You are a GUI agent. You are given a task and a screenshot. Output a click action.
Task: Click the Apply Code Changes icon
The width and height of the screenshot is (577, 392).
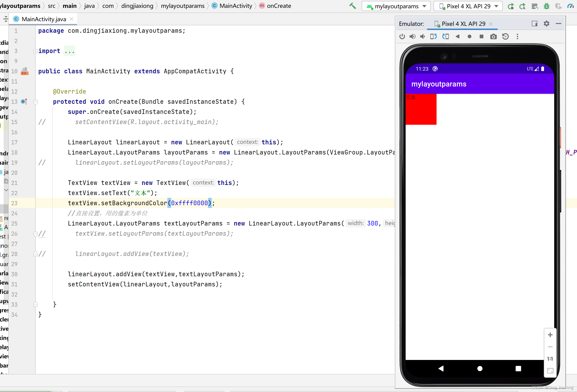point(535,6)
